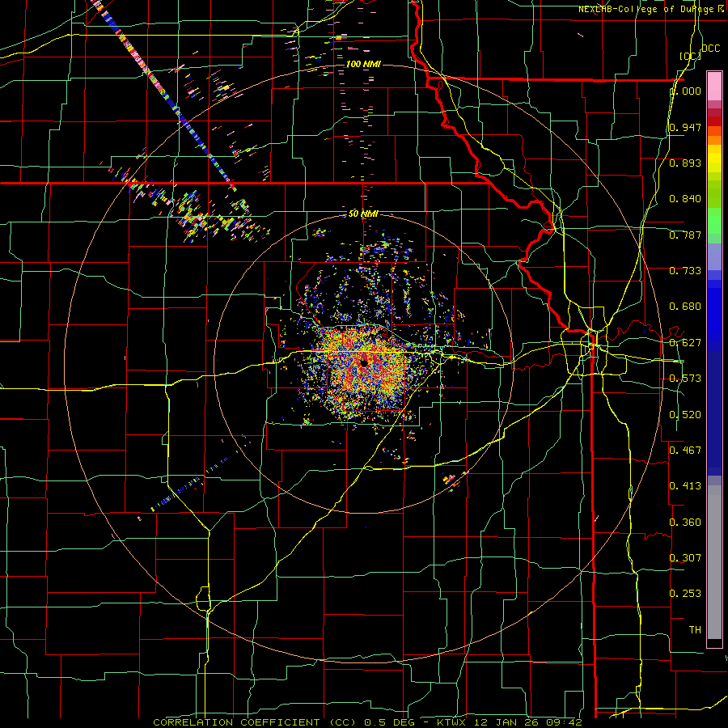Pick the orange segment of the color bar
Viewport: 728px width, 728px height.
[714, 140]
